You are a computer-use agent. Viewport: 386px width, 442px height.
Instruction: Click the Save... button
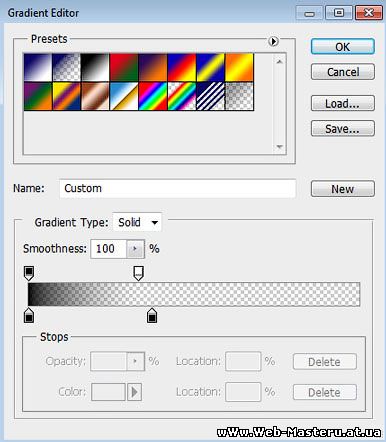[x=343, y=129]
